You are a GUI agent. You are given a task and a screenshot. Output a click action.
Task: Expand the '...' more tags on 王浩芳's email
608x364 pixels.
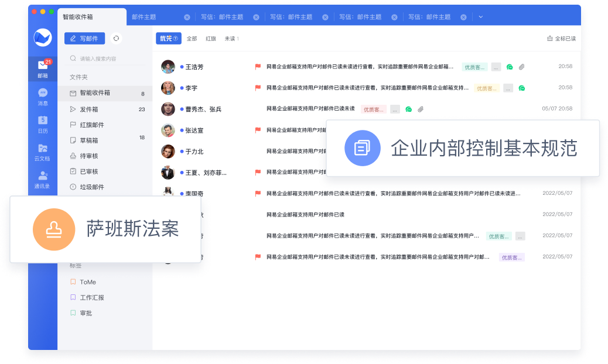496,67
